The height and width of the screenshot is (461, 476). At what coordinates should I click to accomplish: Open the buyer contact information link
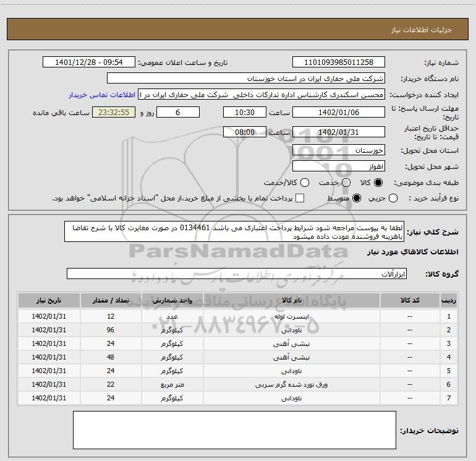coord(102,95)
